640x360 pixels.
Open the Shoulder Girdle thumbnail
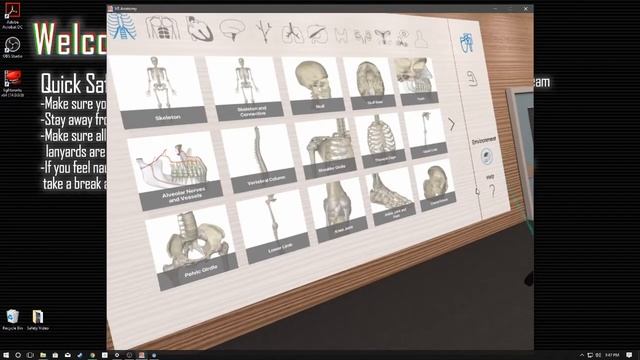326,149
